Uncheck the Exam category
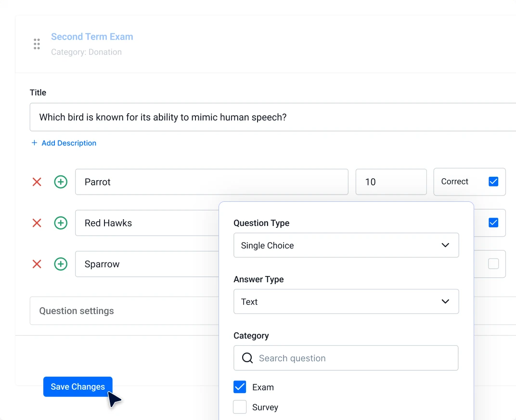 (x=240, y=387)
